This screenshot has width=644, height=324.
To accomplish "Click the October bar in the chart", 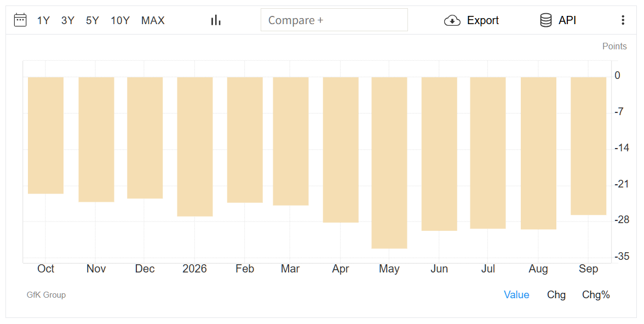I will tap(45, 135).
